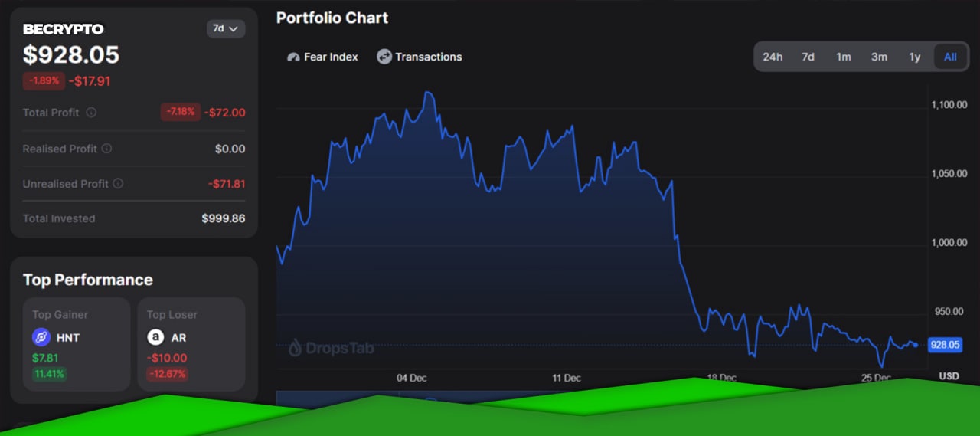Toggle Transactions display on the chart

pos(420,57)
